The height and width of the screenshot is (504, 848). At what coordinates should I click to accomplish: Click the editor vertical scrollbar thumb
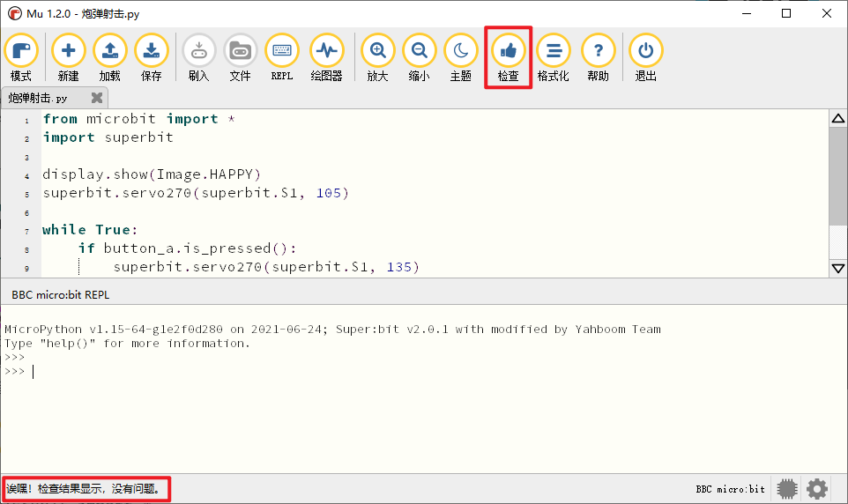click(838, 175)
